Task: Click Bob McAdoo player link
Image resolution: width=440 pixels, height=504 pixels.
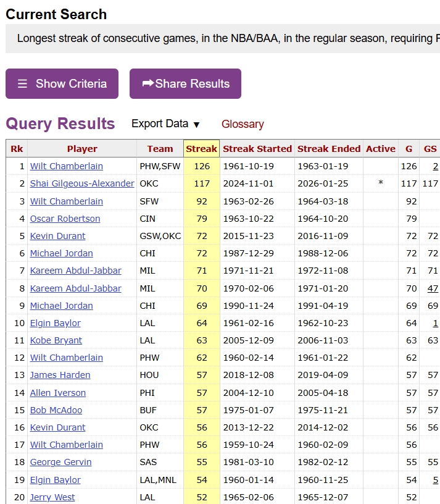Action: click(56, 410)
